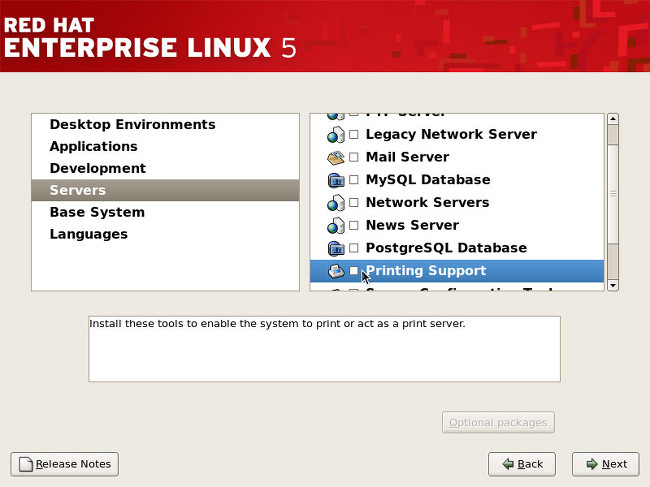Select the Mail Server label
This screenshot has height=487, width=650.
(407, 157)
